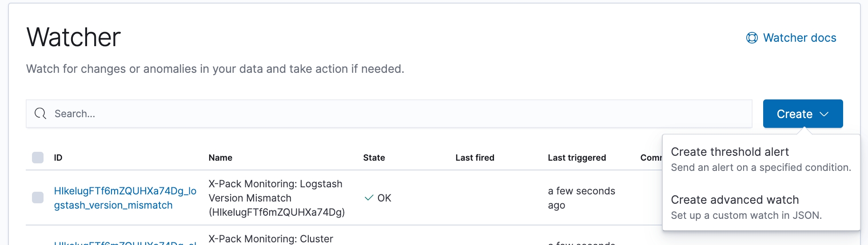868x245 pixels.
Task: Open the Create dropdown button
Action: 803,114
